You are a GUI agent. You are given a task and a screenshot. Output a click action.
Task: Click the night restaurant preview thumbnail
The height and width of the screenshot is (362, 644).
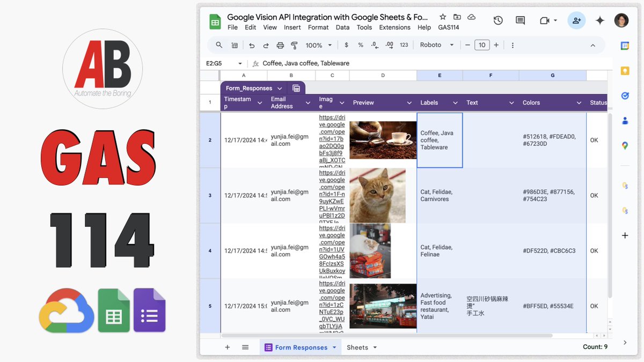click(x=383, y=306)
